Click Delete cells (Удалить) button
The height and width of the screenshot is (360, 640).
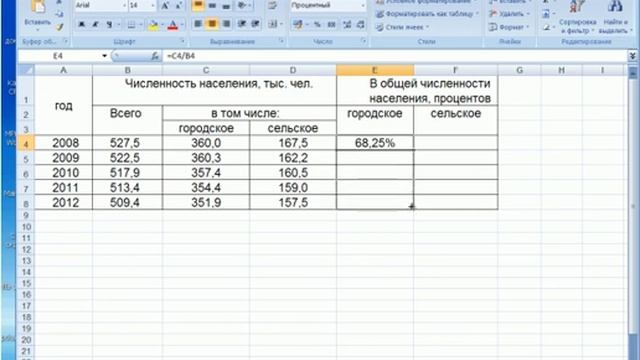[510, 13]
